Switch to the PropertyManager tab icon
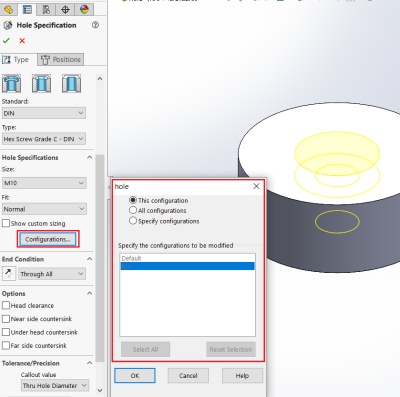 (x=27, y=9)
